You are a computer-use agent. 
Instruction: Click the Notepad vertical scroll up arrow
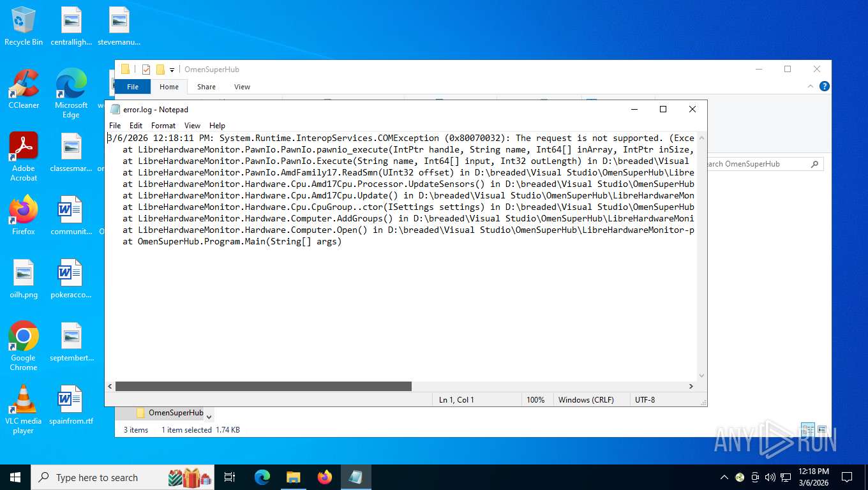702,137
